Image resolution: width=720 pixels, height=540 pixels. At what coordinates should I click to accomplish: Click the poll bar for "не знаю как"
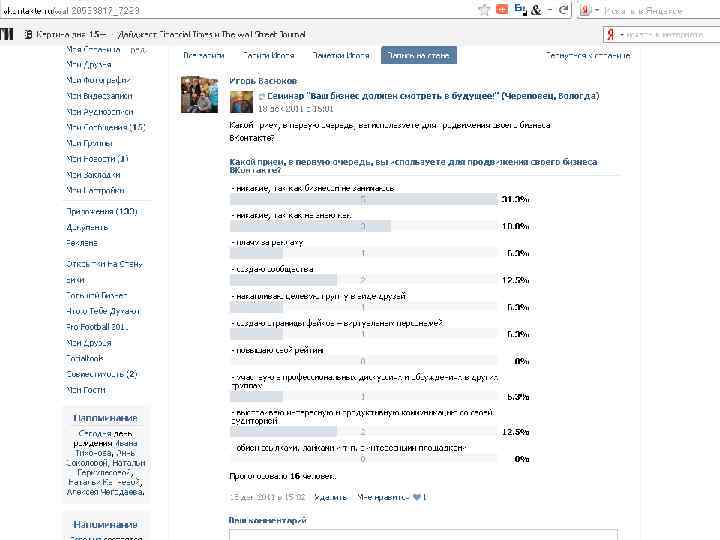[363, 226]
